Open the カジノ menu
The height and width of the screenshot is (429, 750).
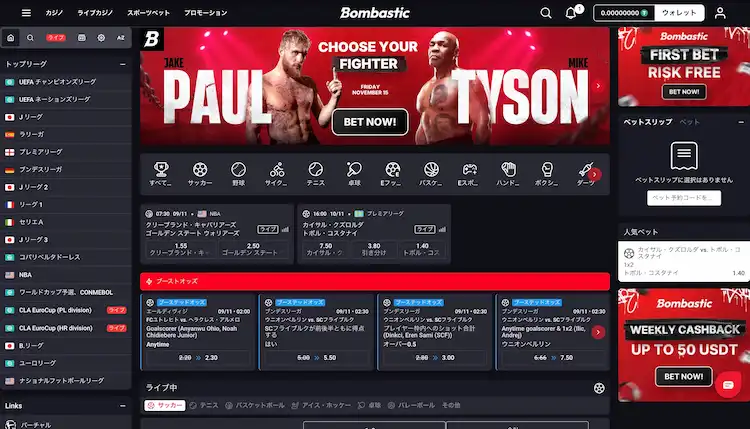pos(54,13)
